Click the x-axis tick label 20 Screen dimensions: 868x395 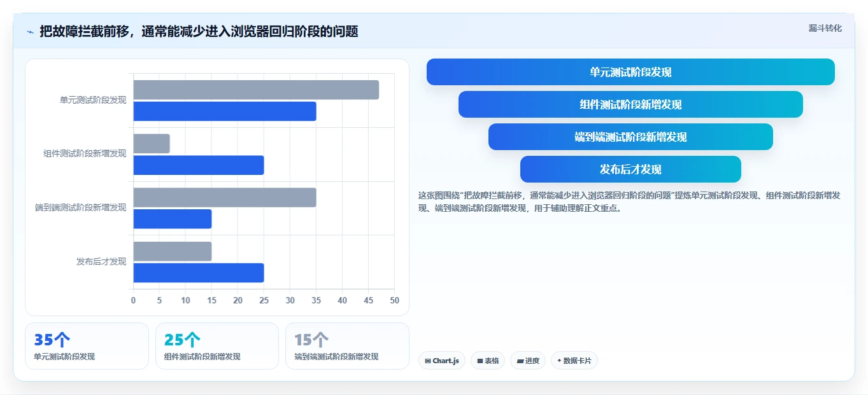238,300
